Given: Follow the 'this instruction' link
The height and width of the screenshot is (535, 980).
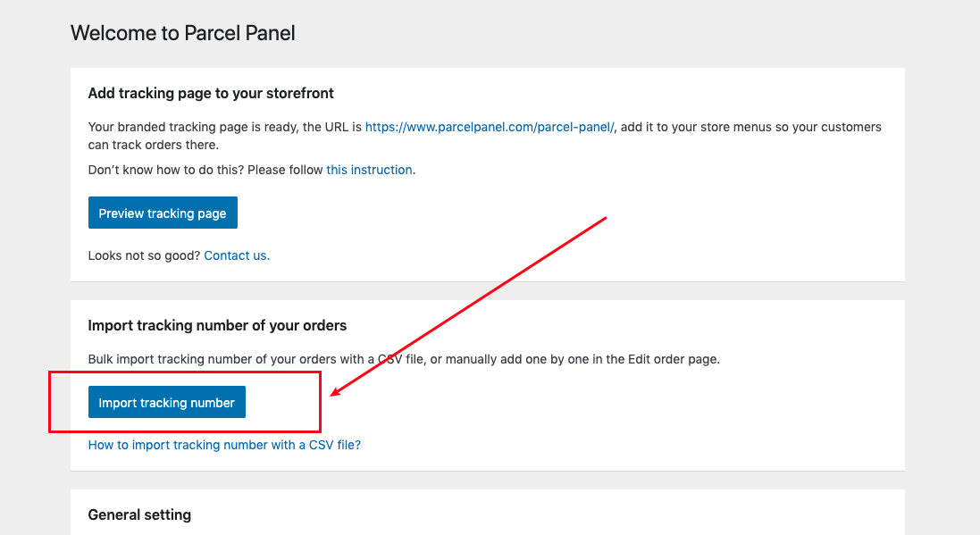Looking at the screenshot, I should click(x=369, y=170).
